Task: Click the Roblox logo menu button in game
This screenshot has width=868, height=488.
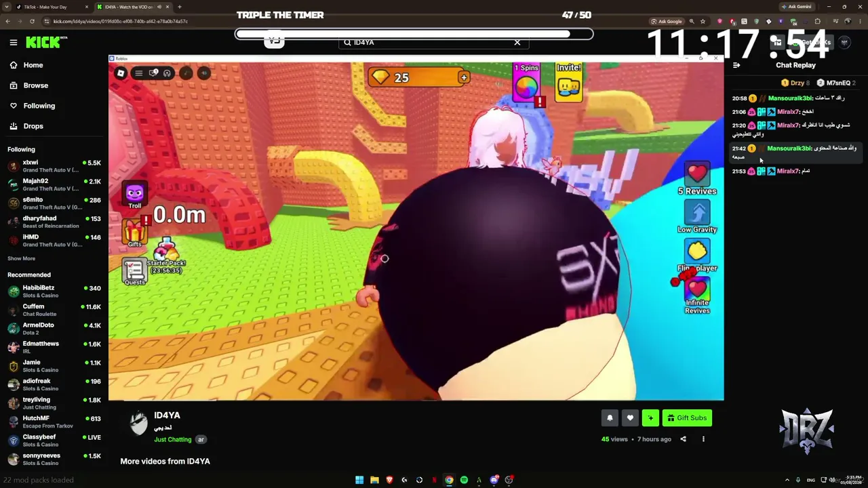Action: [x=121, y=73]
